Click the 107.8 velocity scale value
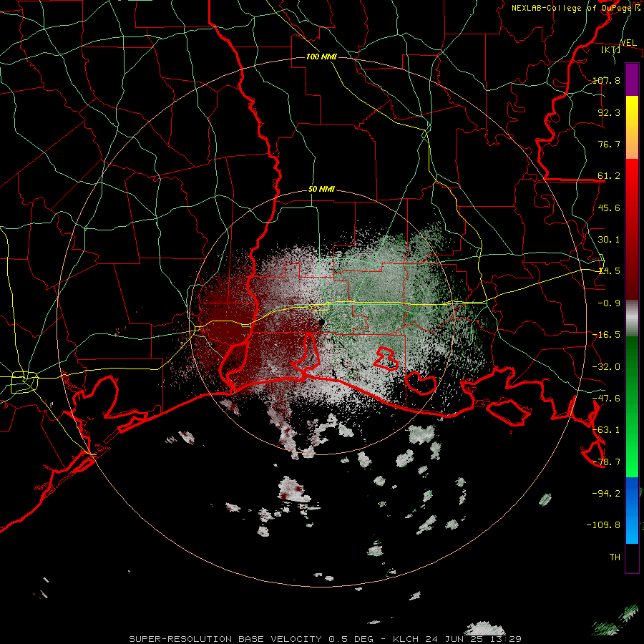 606,80
